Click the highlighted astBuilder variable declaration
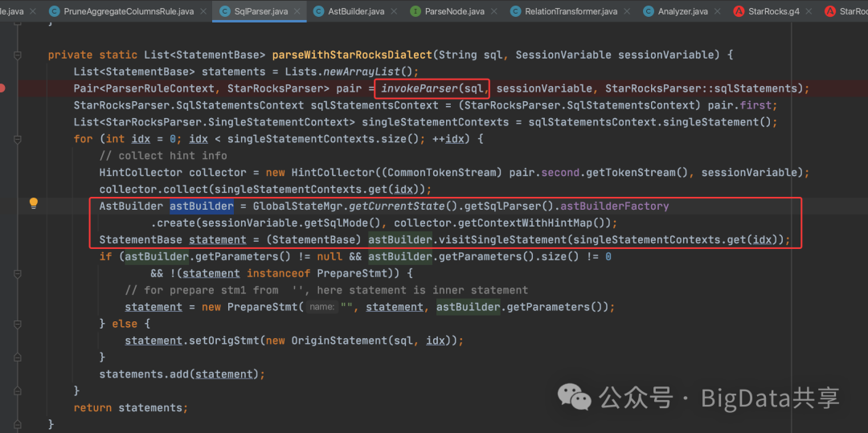Viewport: 868px width, 433px height. [x=202, y=206]
